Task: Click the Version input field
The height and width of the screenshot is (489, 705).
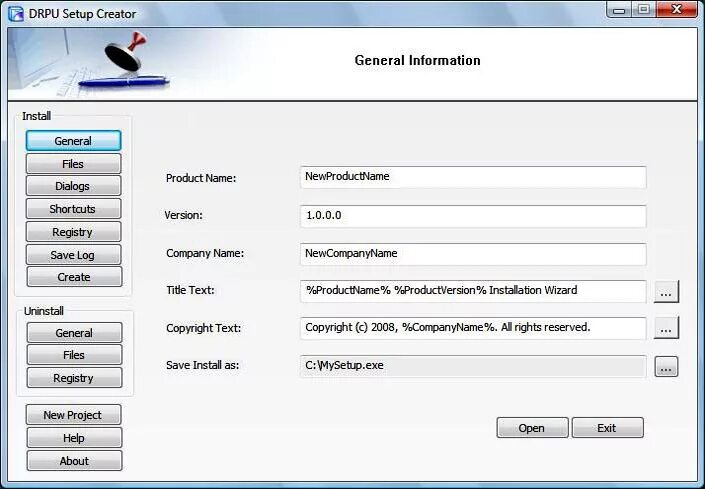Action: click(473, 216)
